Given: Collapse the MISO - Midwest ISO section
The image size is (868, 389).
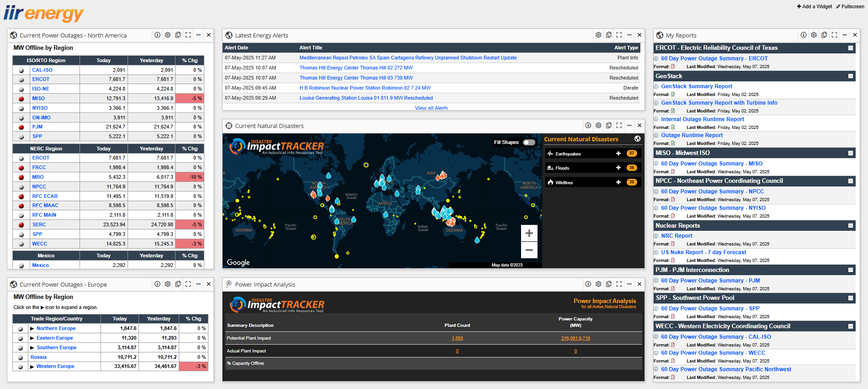Looking at the screenshot, I should point(851,153).
